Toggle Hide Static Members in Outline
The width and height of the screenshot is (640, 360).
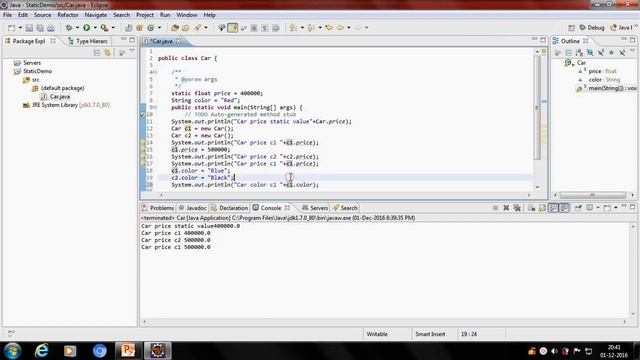point(600,53)
